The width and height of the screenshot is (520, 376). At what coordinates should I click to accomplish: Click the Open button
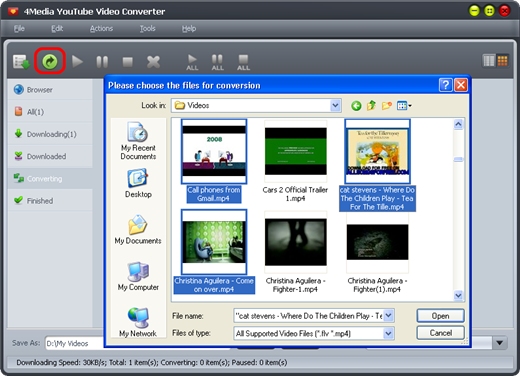tap(440, 316)
